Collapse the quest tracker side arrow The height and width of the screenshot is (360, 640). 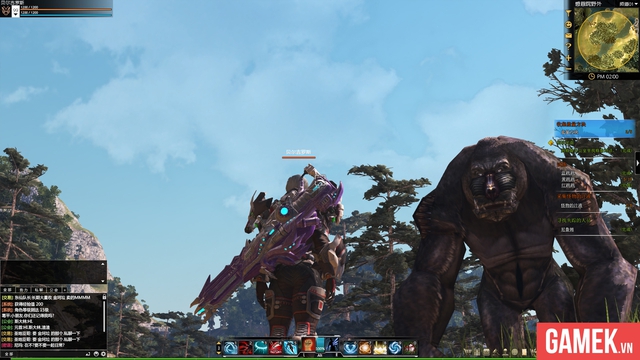[638, 163]
